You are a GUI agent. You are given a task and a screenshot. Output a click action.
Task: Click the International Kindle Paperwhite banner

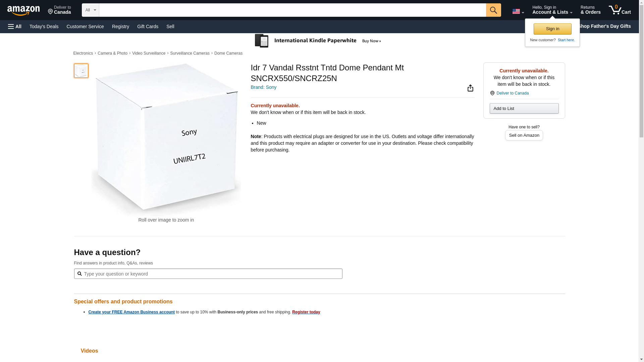(x=318, y=41)
